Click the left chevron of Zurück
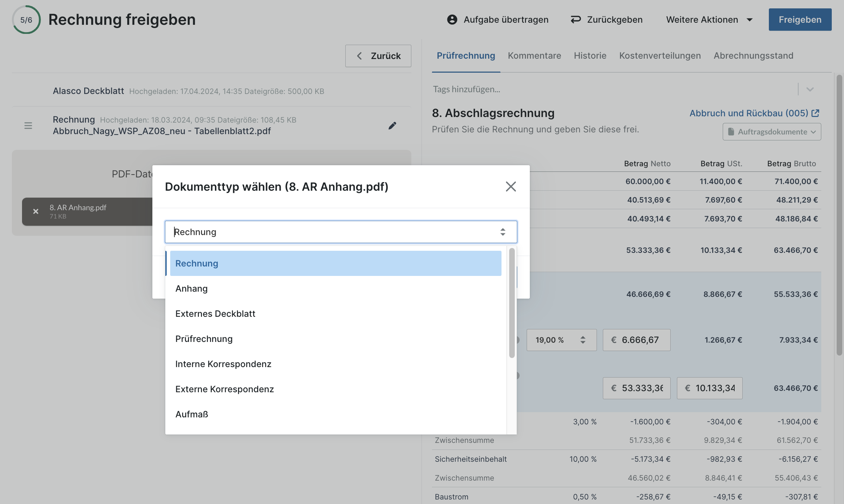 tap(359, 56)
